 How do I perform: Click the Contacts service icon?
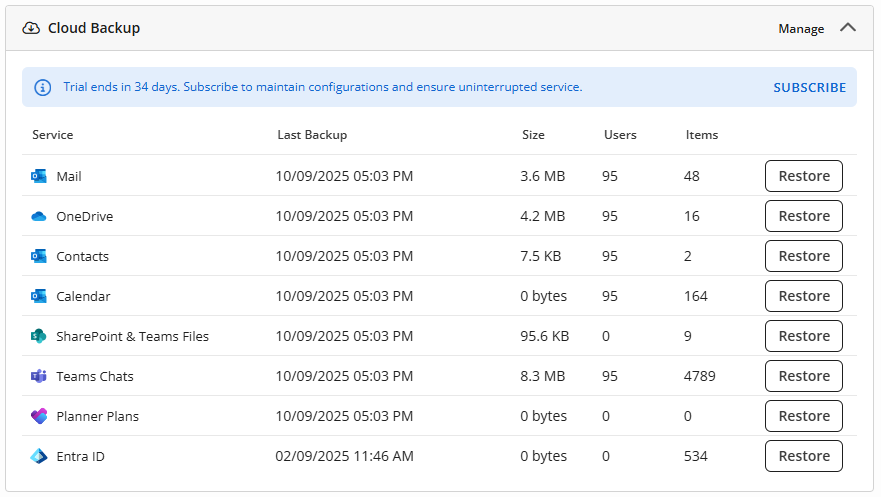click(x=39, y=256)
